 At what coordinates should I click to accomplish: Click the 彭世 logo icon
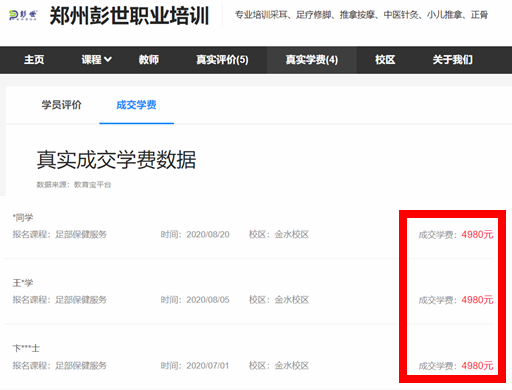point(23,15)
